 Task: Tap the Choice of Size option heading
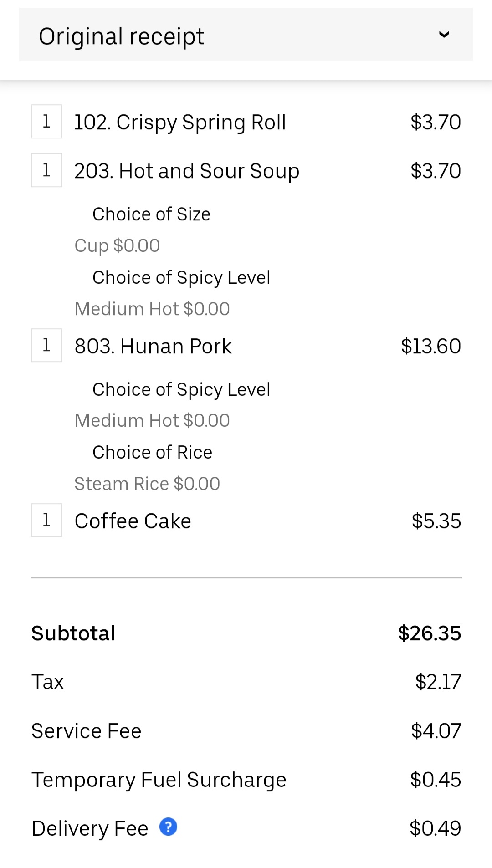point(151,214)
